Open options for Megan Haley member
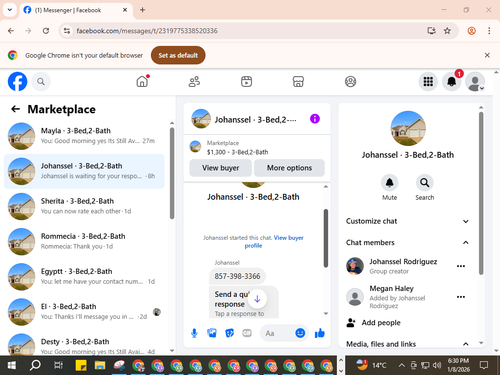Screen dimensions: 500x375 (x=461, y=297)
